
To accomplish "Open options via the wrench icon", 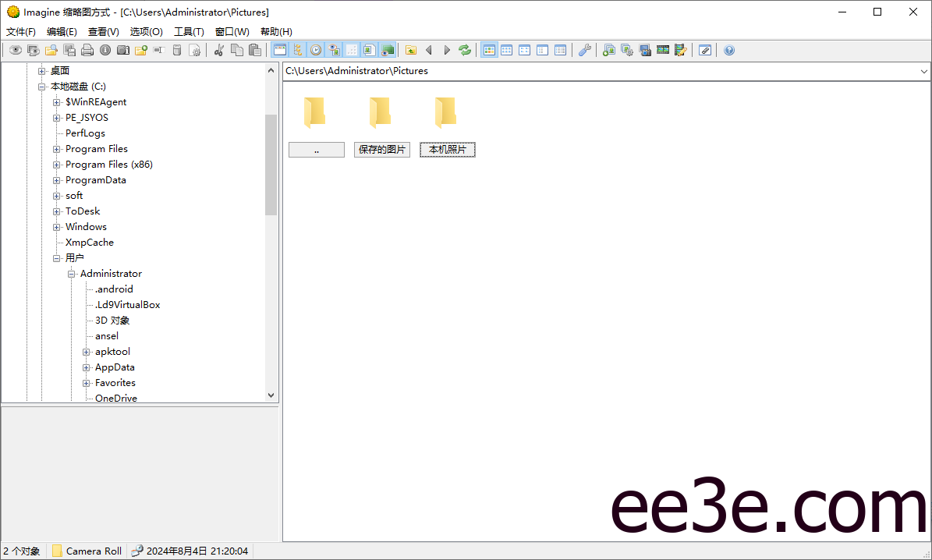I will pos(584,51).
